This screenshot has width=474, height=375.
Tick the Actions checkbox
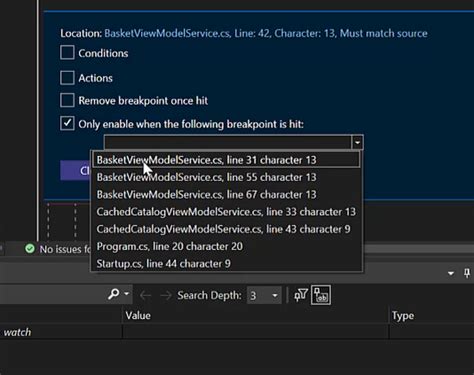coord(67,77)
